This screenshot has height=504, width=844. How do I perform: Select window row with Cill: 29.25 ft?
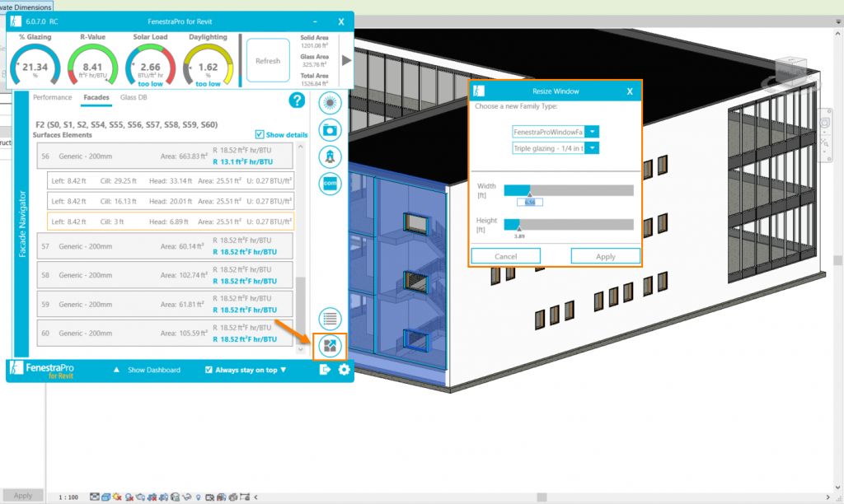[x=171, y=180]
